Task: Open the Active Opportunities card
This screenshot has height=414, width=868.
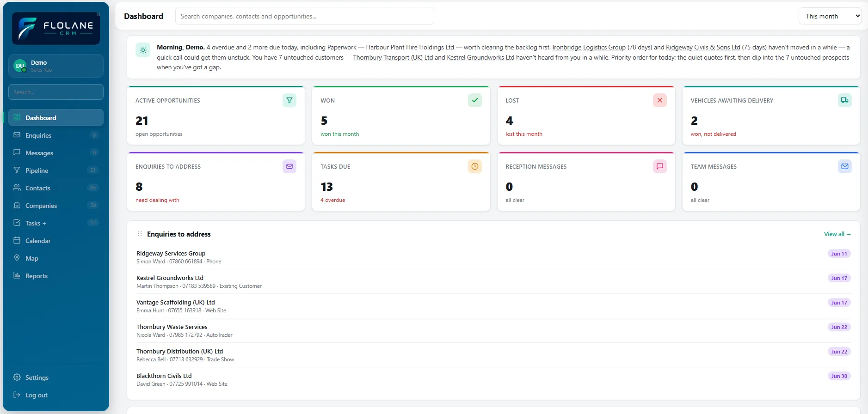Action: click(x=216, y=116)
